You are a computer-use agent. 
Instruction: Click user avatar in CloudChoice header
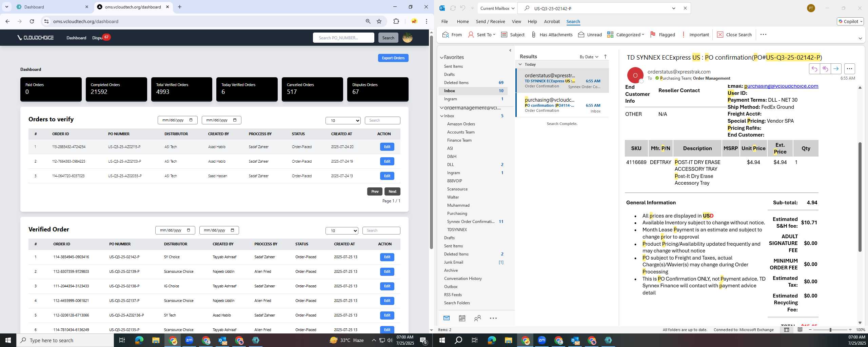coord(407,38)
